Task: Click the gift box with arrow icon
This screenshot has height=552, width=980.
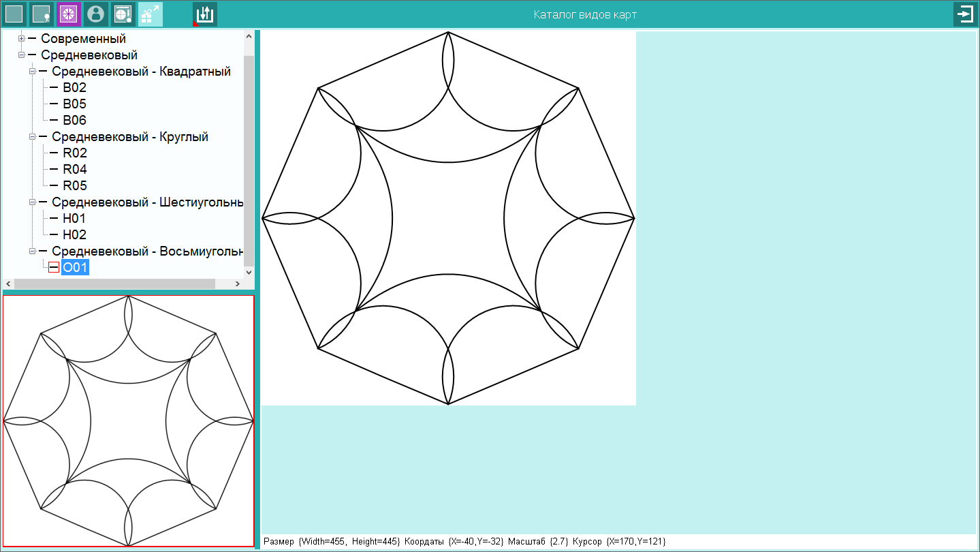Action: tap(151, 14)
